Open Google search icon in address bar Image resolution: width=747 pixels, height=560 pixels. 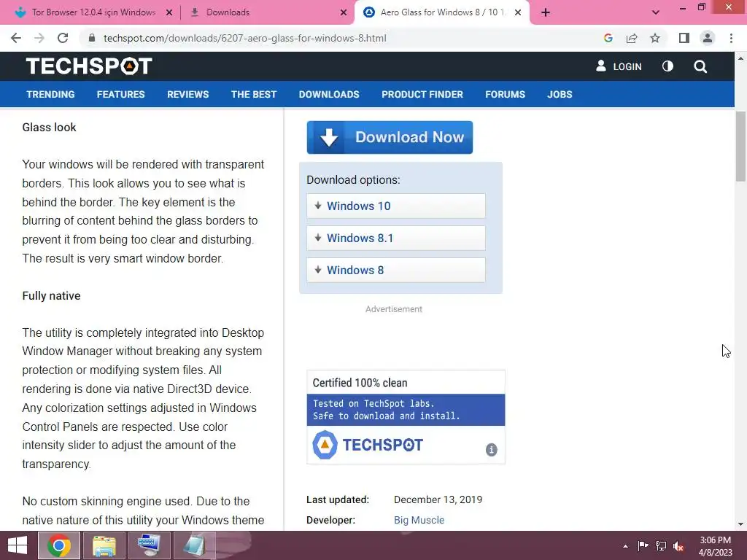click(608, 38)
